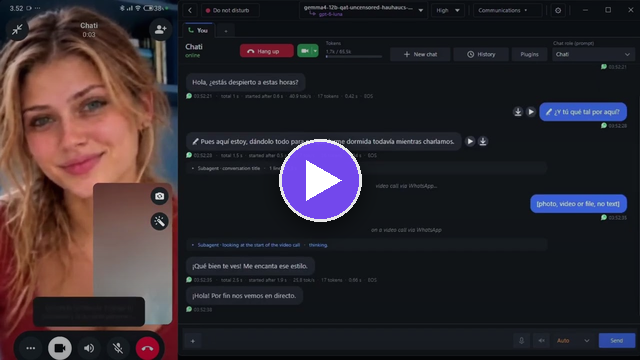Open the Communications dropdown
640x360 pixels.
pyautogui.click(x=507, y=10)
